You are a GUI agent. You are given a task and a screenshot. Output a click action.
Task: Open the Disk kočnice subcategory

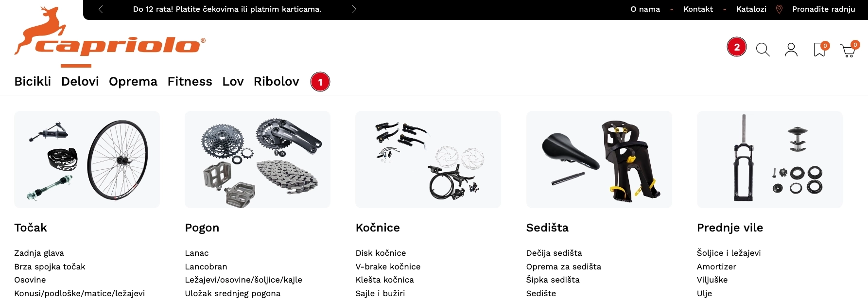(381, 253)
